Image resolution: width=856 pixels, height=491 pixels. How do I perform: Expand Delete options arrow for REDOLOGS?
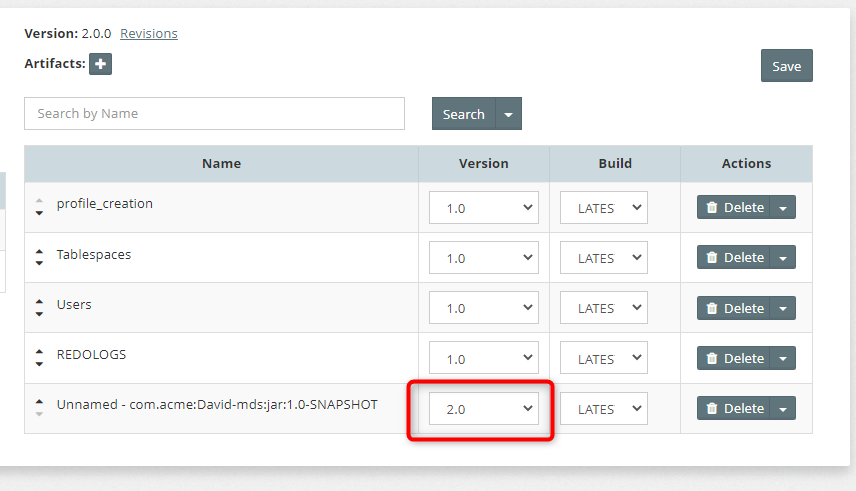point(783,358)
